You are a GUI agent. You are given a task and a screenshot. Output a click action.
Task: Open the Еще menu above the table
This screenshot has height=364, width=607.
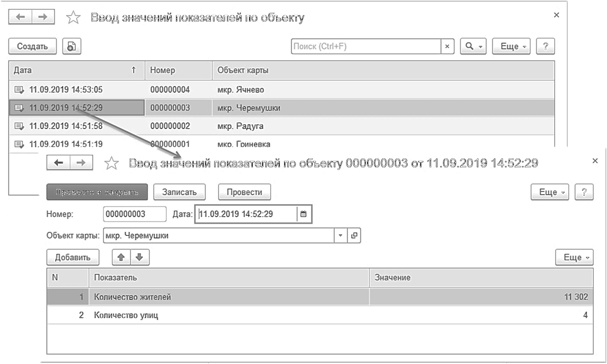[x=574, y=258]
